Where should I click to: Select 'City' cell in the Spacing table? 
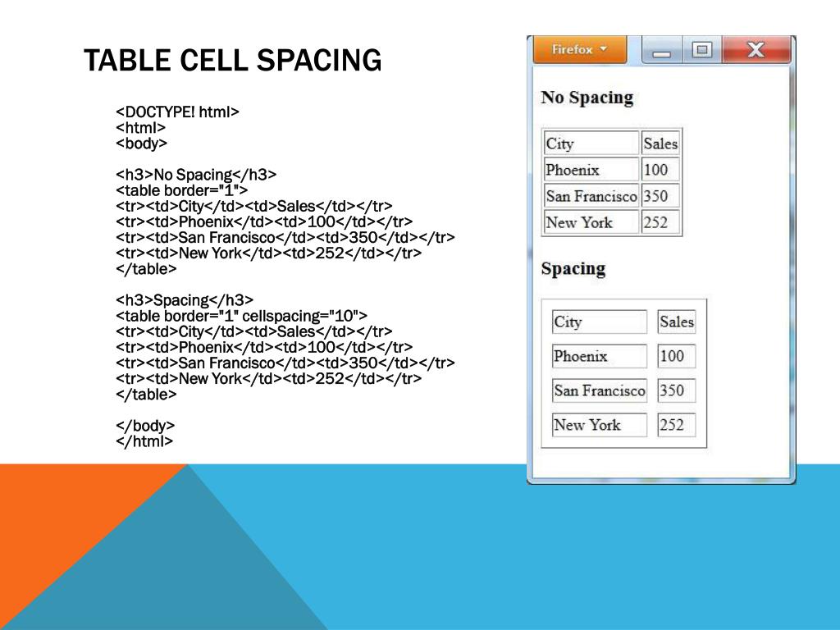pos(600,322)
